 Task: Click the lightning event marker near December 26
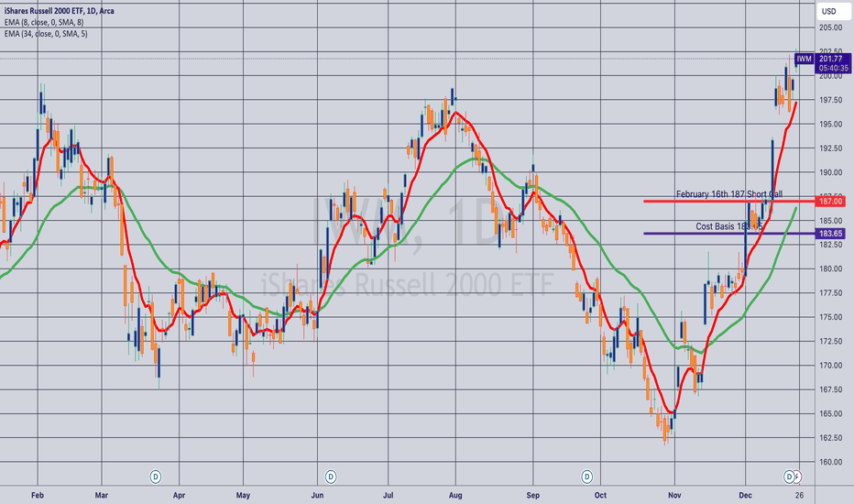(798, 477)
